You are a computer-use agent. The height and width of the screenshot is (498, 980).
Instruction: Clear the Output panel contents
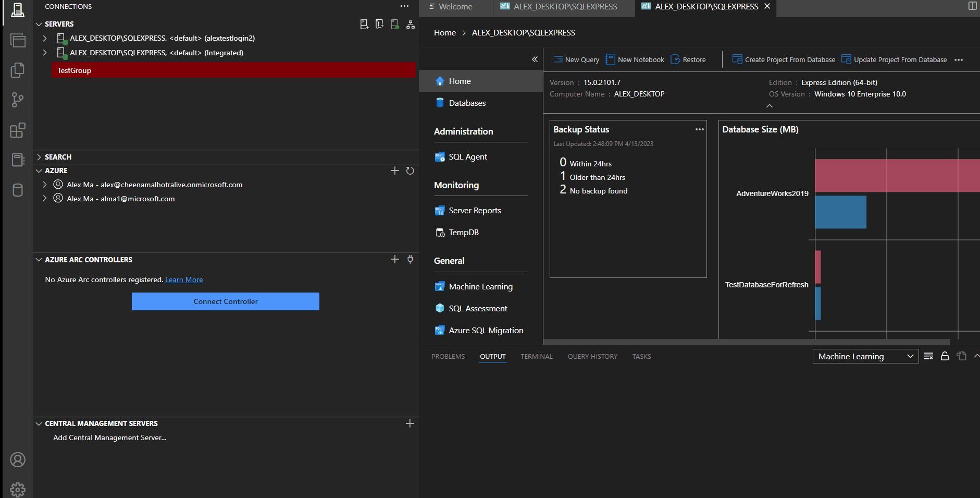pos(928,356)
